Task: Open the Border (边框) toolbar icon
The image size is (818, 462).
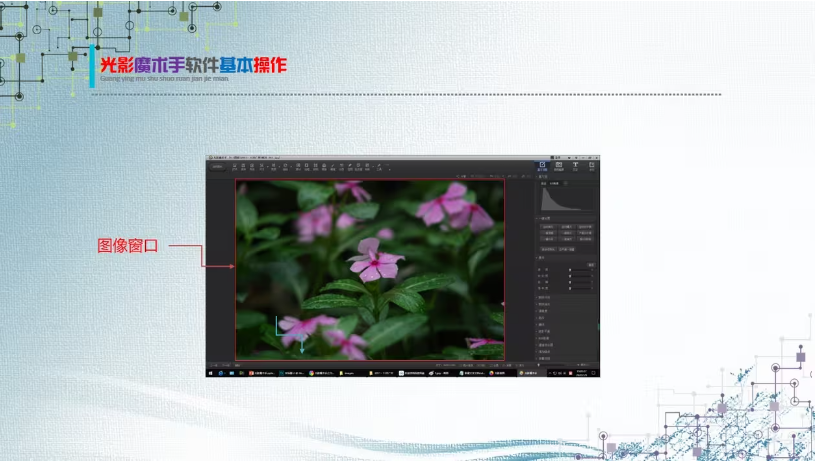Action: click(x=307, y=167)
